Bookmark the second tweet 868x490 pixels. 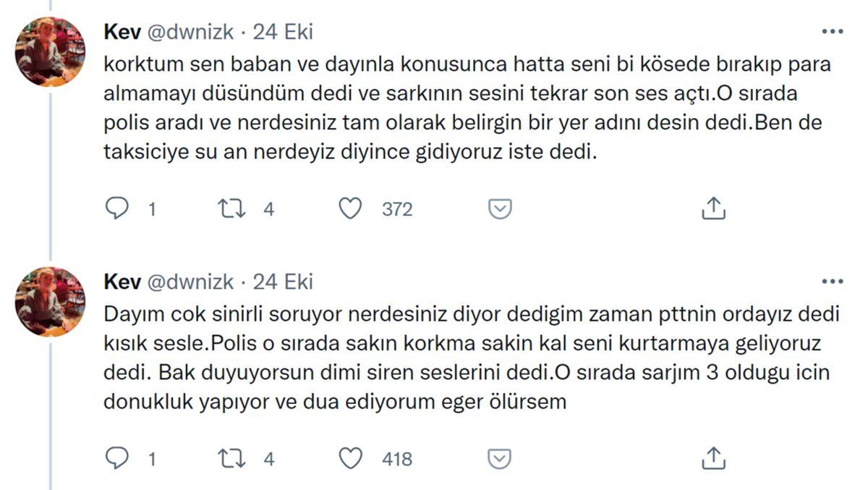(498, 457)
